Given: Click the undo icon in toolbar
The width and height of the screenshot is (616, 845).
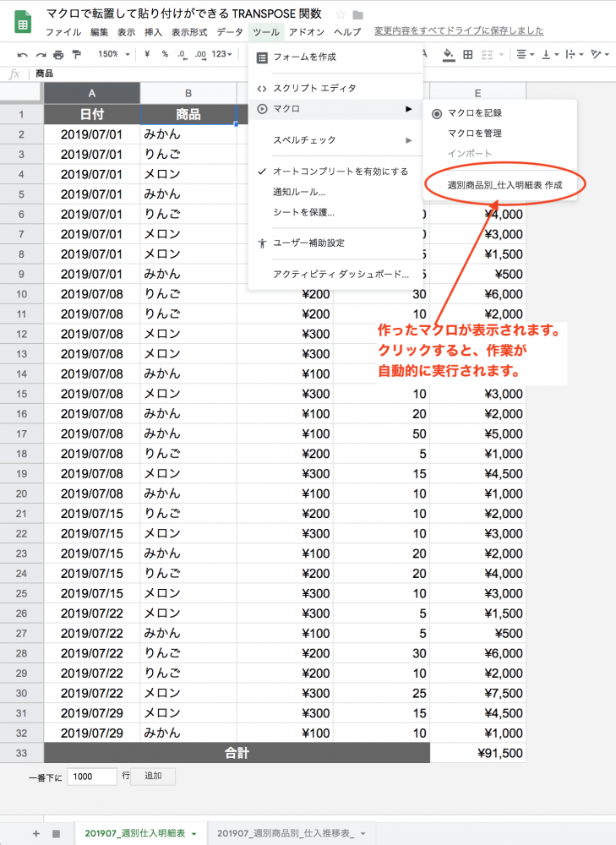Looking at the screenshot, I should (23, 54).
